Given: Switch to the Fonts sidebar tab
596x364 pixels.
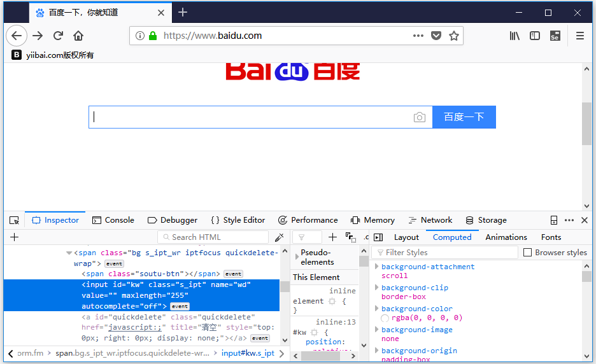Looking at the screenshot, I should tap(551, 237).
